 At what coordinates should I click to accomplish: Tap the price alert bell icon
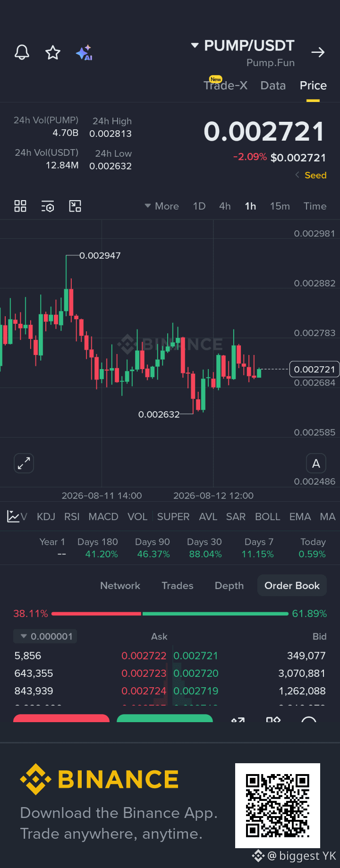(22, 52)
